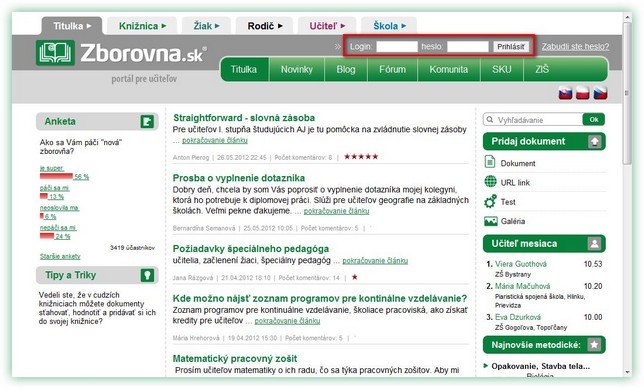Open the Kde možno nájsť zoznam programov article

click(320, 298)
